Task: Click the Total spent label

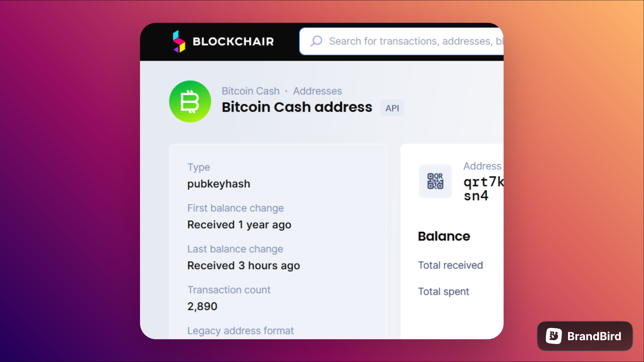Action: 444,291
